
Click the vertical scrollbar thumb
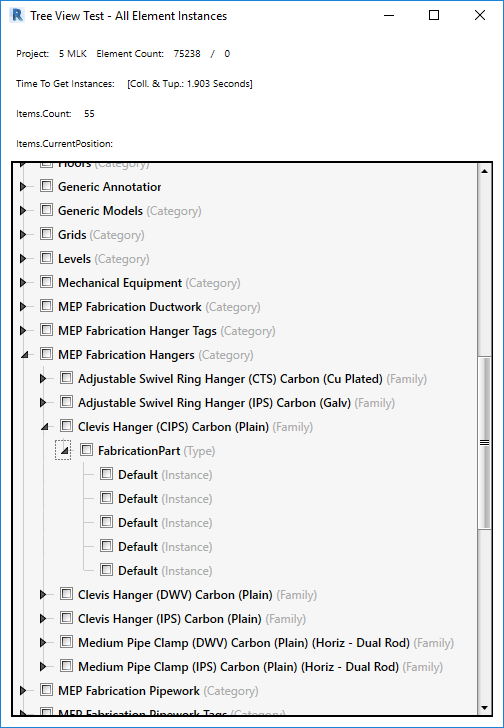pyautogui.click(x=484, y=442)
